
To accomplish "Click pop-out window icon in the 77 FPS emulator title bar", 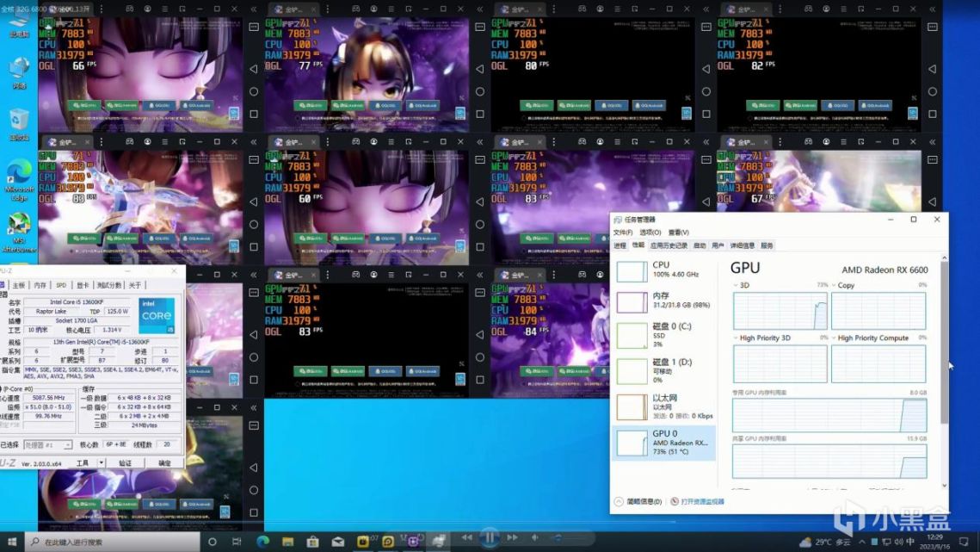I will (x=409, y=9).
